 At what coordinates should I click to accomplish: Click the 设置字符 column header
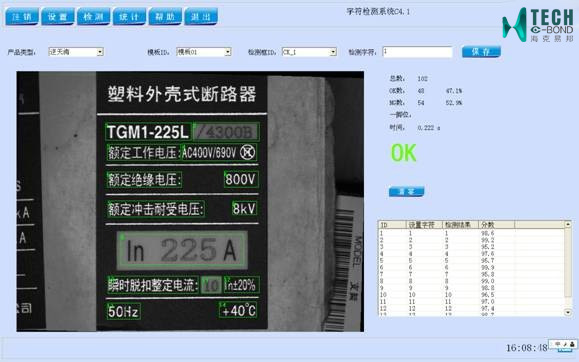point(424,225)
